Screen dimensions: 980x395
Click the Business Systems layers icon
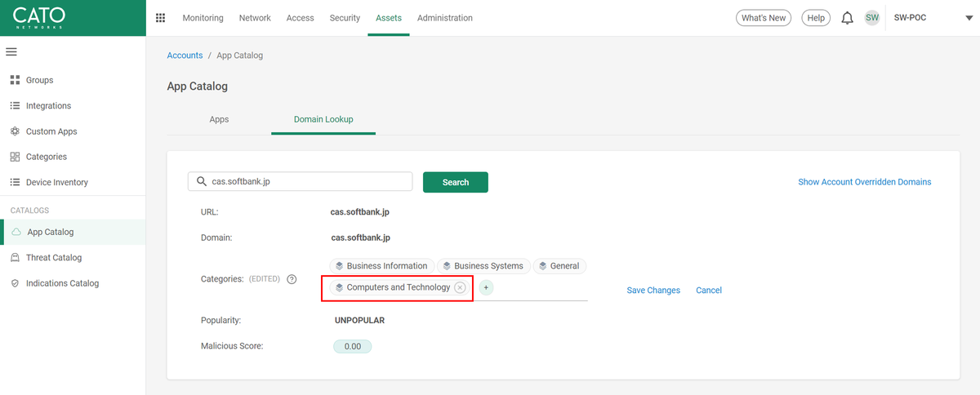[447, 266]
